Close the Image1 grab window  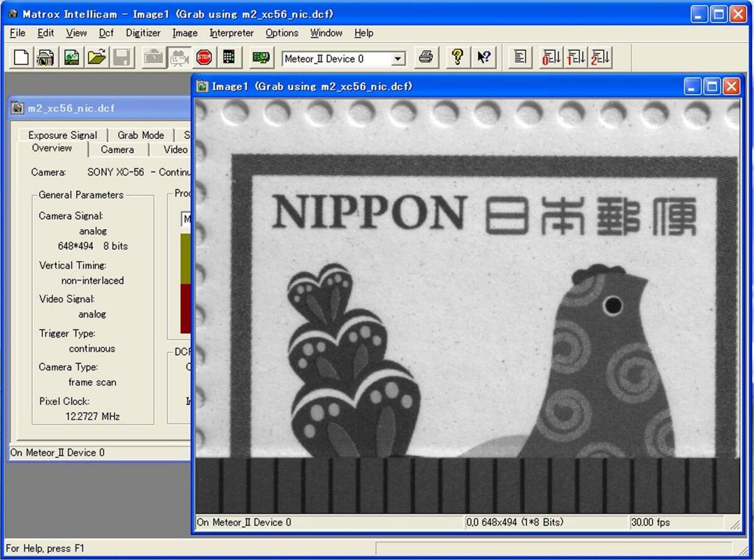pos(731,86)
